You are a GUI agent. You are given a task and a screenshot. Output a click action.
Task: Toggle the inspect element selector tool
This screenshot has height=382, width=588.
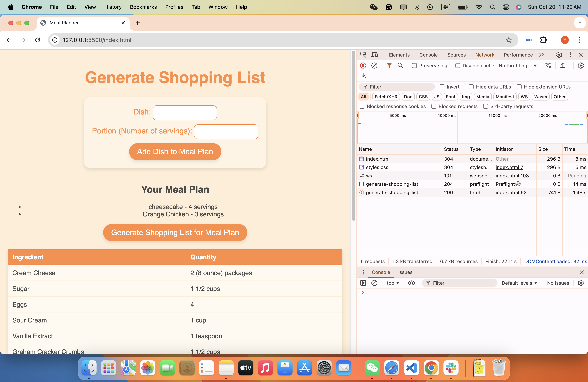(x=363, y=55)
